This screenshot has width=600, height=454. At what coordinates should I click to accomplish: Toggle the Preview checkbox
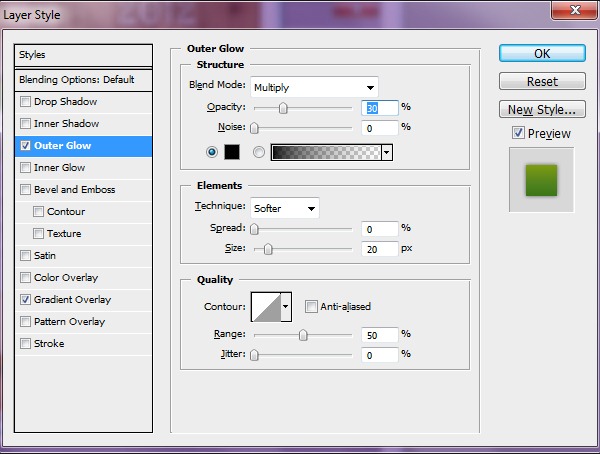[518, 133]
